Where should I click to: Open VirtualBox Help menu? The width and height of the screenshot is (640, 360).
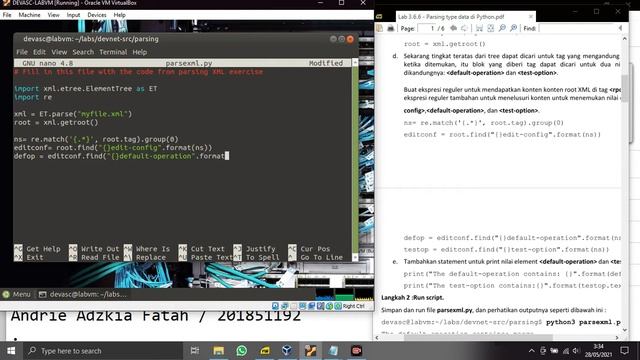[120, 15]
